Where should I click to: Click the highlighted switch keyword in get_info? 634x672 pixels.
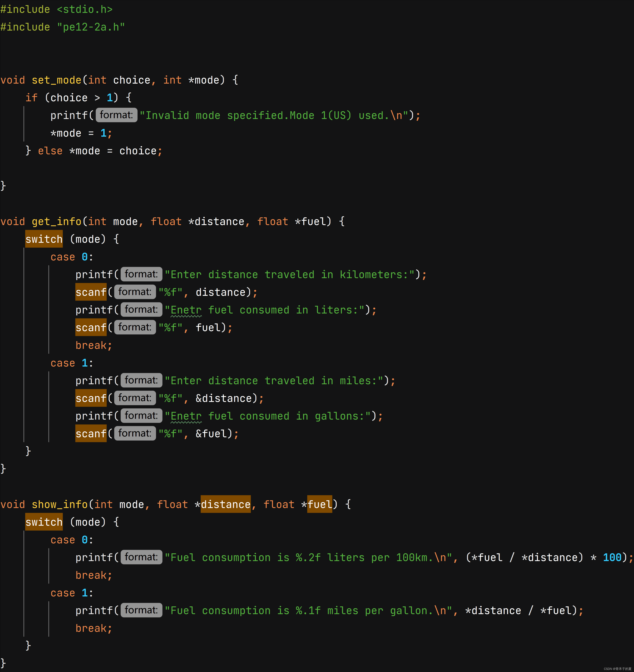pos(44,239)
